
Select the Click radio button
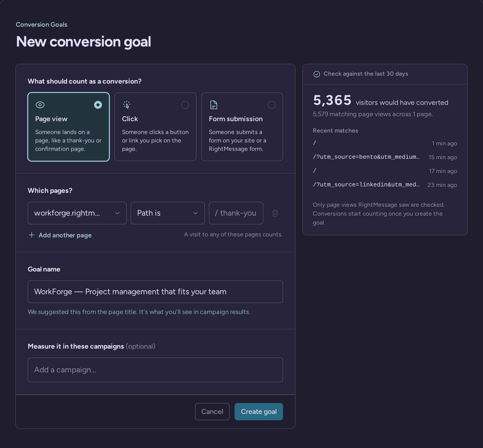click(185, 105)
